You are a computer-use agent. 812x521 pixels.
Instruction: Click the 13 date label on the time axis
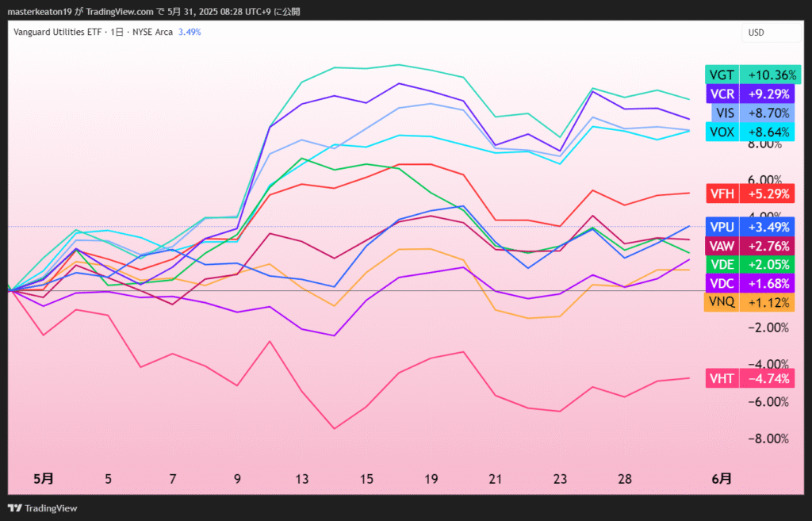[302, 478]
